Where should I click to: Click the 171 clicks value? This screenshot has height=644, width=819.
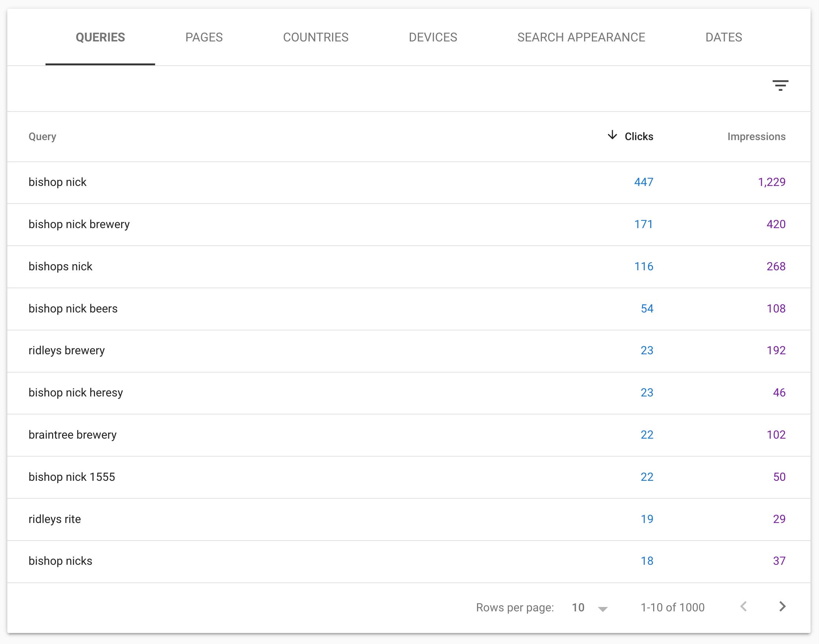click(644, 224)
